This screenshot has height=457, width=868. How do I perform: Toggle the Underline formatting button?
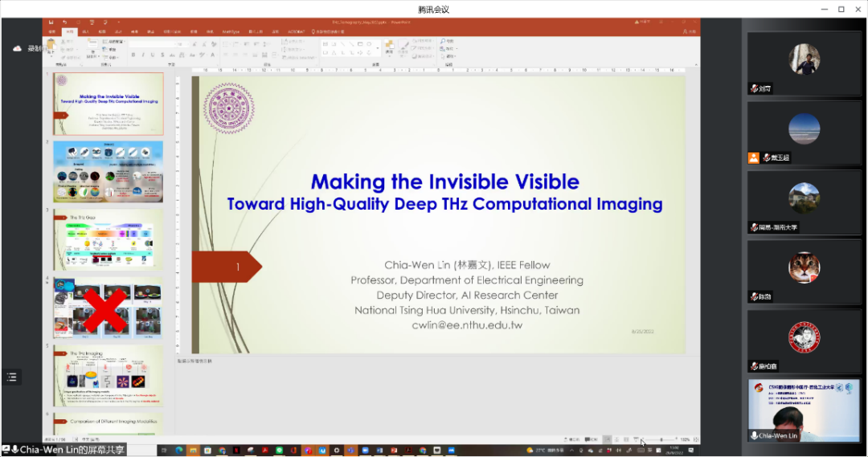[x=154, y=55]
